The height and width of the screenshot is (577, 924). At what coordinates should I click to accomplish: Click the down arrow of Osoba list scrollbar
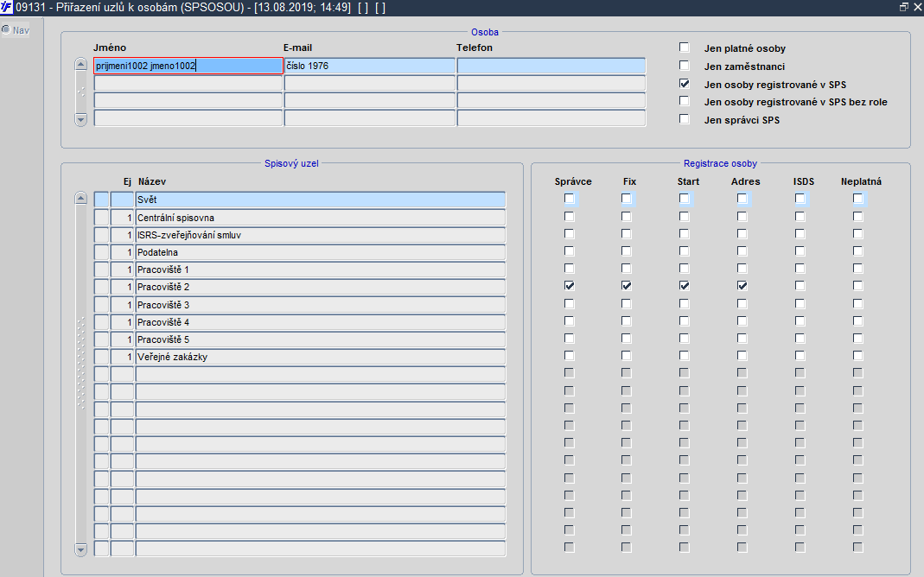coord(81,119)
